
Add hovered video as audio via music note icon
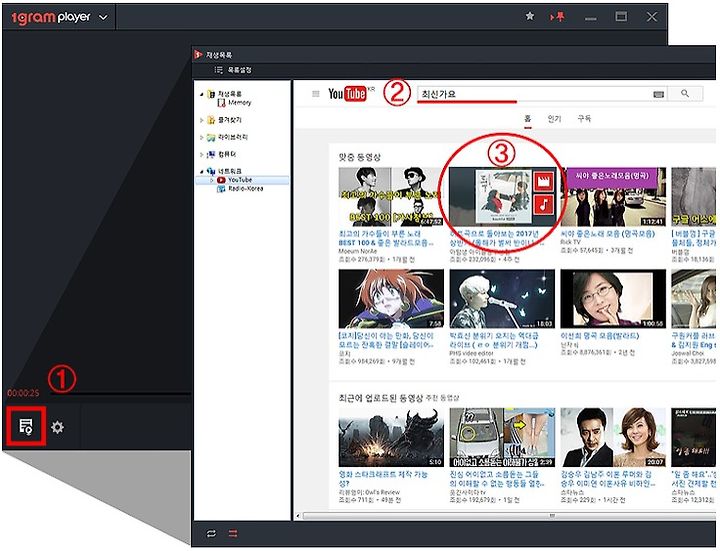click(544, 204)
